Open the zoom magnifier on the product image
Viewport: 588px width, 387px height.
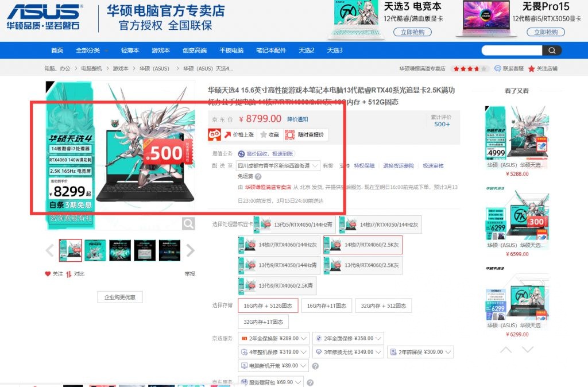[189, 224]
